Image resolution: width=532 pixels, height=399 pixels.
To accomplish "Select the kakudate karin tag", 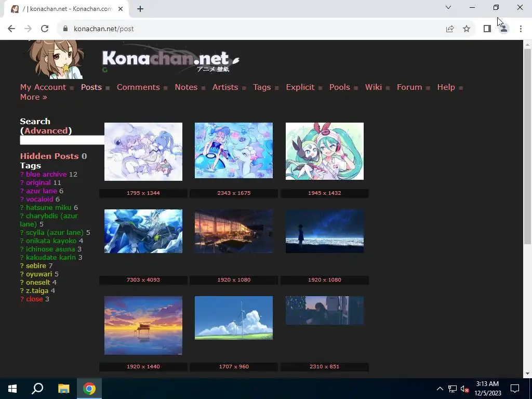I will coord(51,258).
